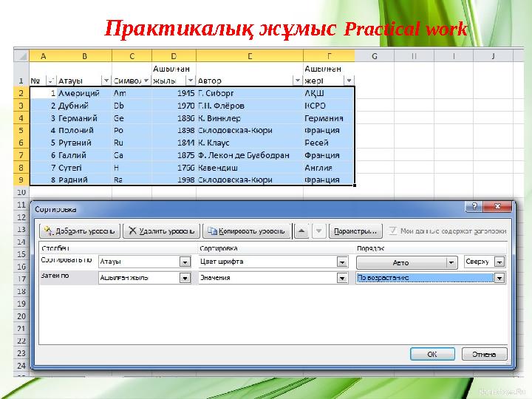Move sort level up with arrow
The height and width of the screenshot is (399, 532).
301,231
